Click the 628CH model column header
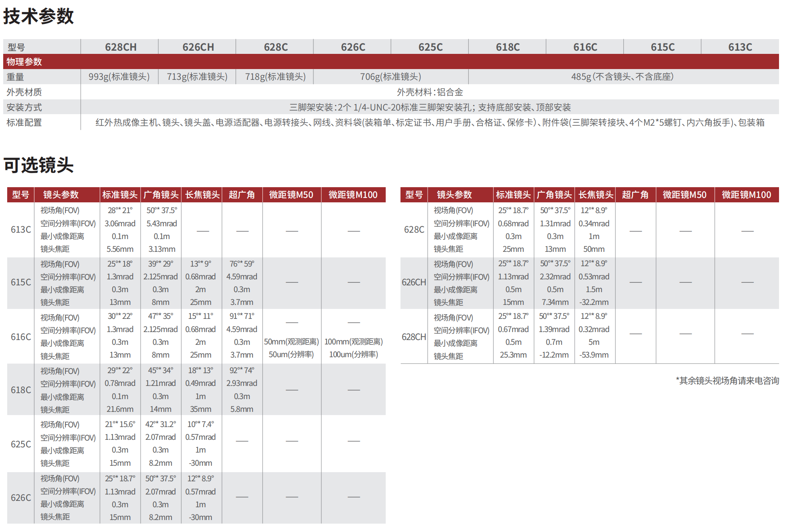Image resolution: width=785 pixels, height=532 pixels. (121, 47)
